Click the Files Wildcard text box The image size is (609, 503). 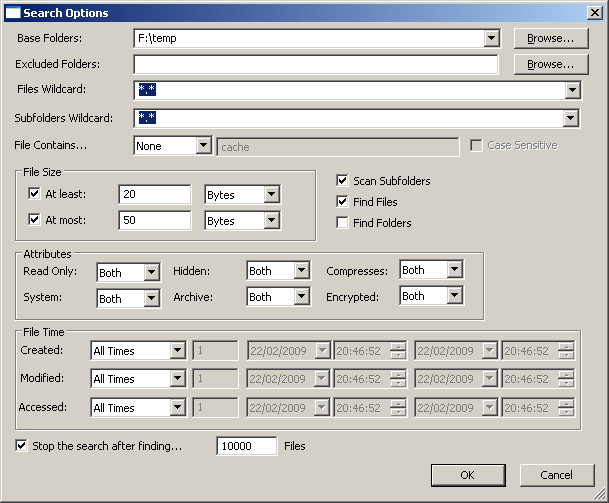pos(357,90)
